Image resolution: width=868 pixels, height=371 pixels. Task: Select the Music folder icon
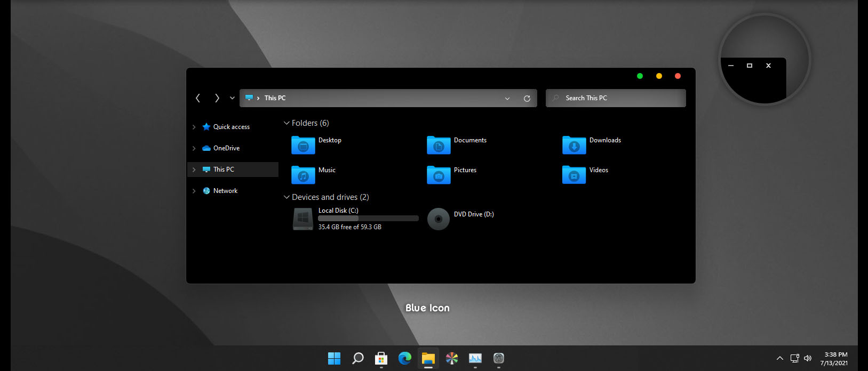[303, 175]
